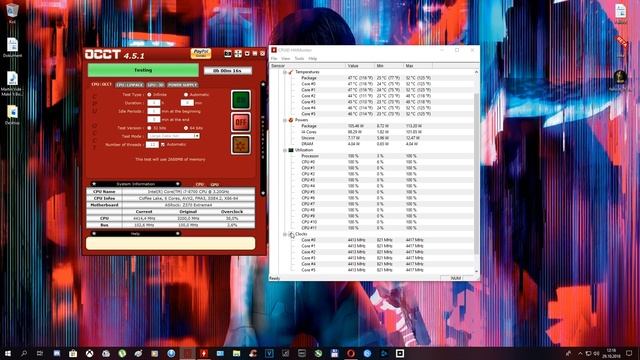Open Task View on the taskbar
The width and height of the screenshot is (640, 360).
coord(40,353)
